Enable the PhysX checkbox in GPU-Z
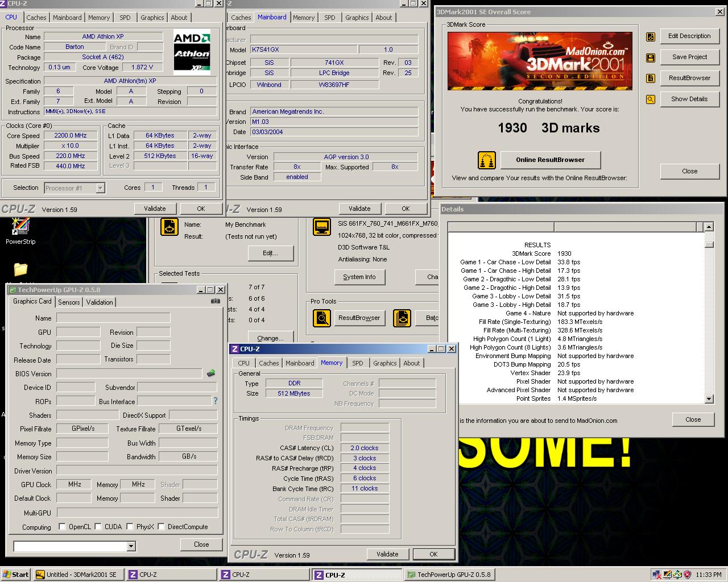This screenshot has height=582, width=728. coord(130,527)
